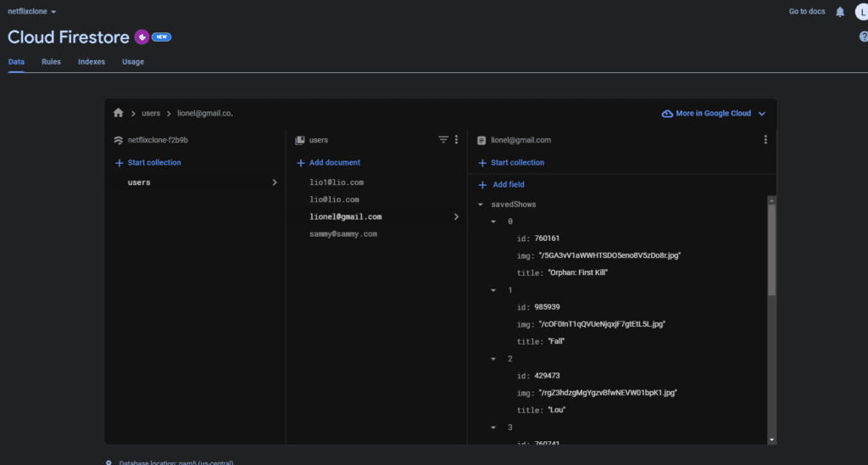The height and width of the screenshot is (465, 868).
Task: Collapse the savedShows field
Action: 481,204
